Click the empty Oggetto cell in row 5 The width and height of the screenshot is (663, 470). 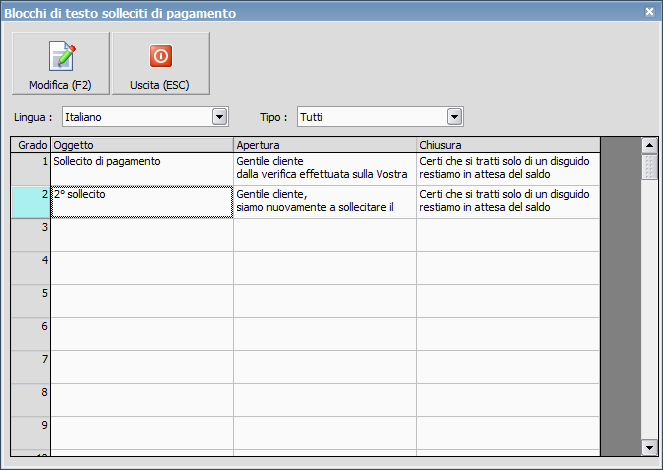point(141,300)
